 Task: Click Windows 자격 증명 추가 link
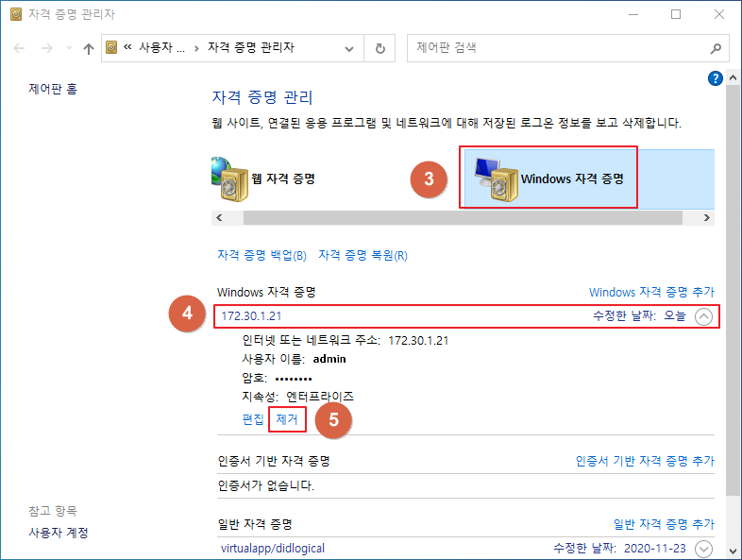[x=651, y=292]
